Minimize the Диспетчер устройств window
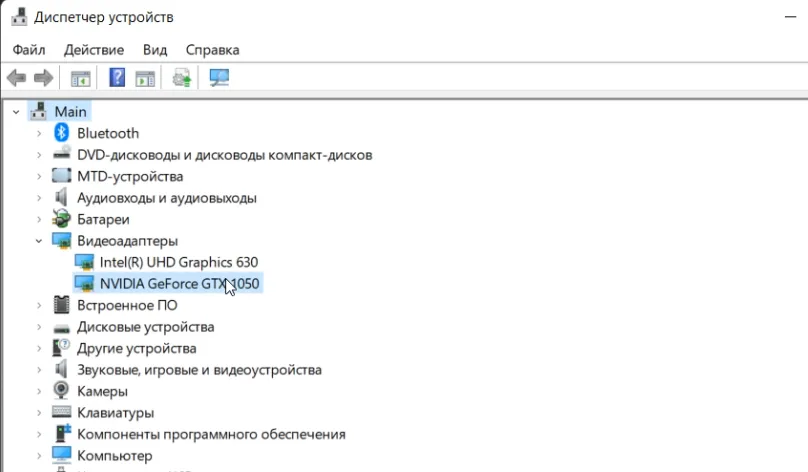 (790, 17)
